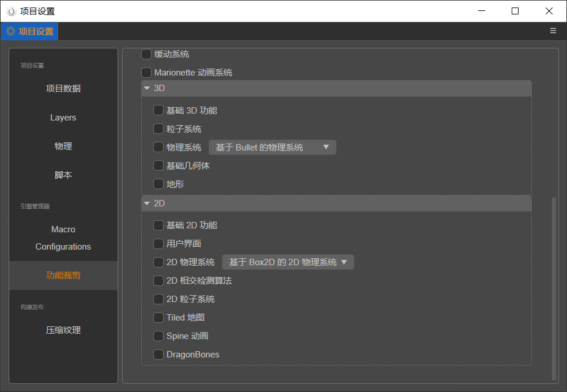
Task: Collapse the 3D section header
Action: pyautogui.click(x=337, y=88)
